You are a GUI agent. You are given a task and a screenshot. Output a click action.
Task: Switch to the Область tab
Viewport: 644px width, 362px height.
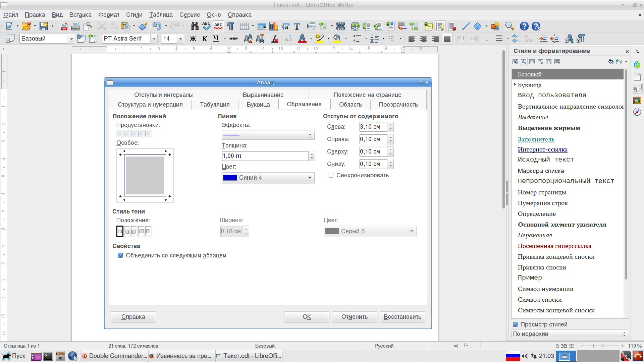tap(350, 105)
